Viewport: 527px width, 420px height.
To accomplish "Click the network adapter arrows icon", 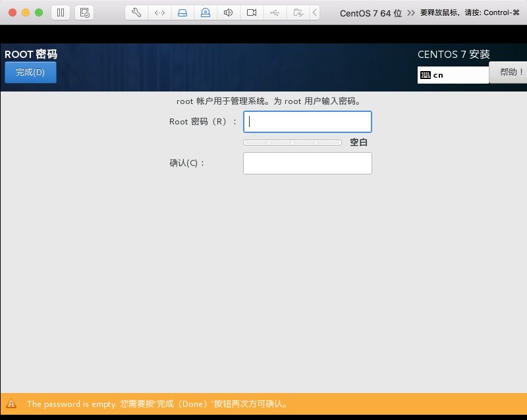I will click(159, 13).
